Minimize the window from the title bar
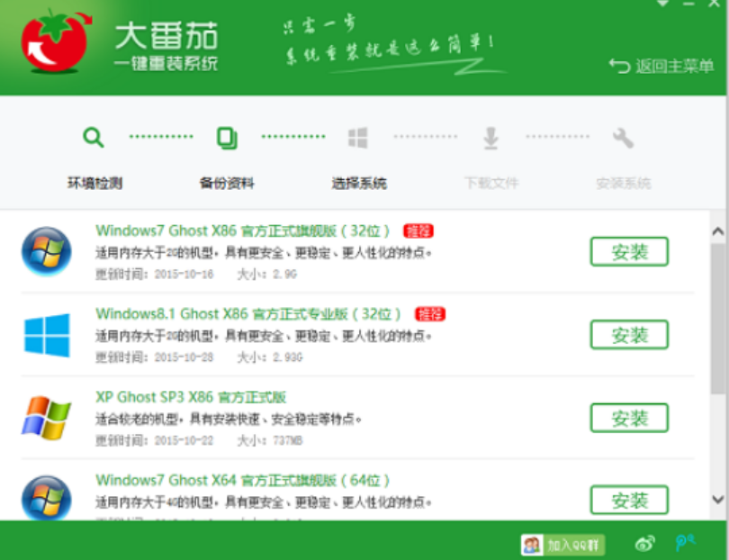The height and width of the screenshot is (560, 729). tap(689, 4)
